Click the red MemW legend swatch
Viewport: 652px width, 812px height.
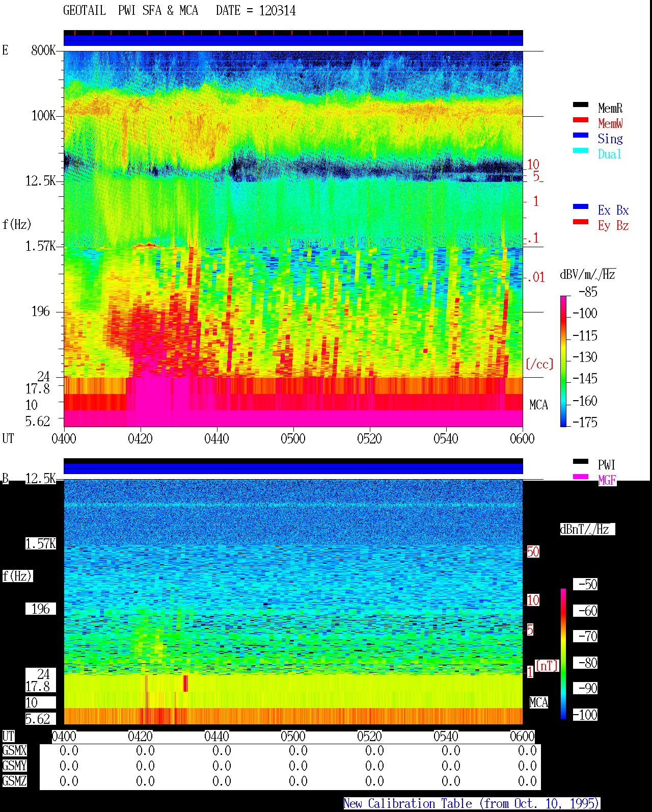581,120
